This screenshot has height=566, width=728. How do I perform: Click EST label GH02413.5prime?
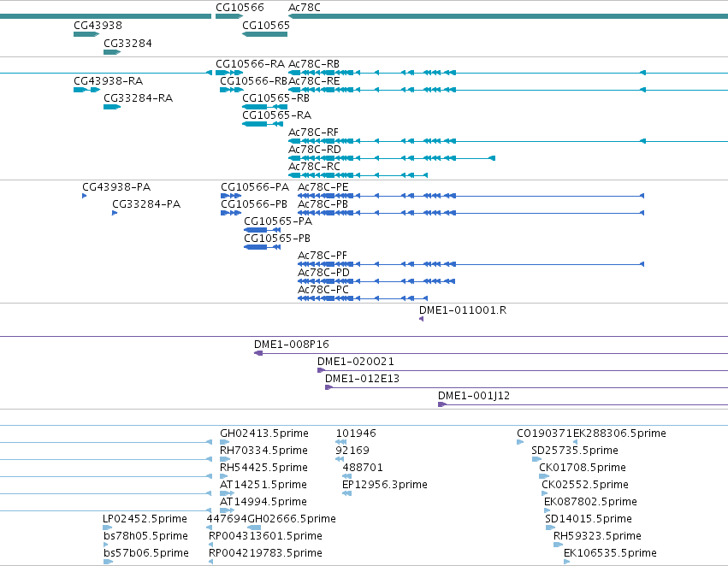pos(264,433)
